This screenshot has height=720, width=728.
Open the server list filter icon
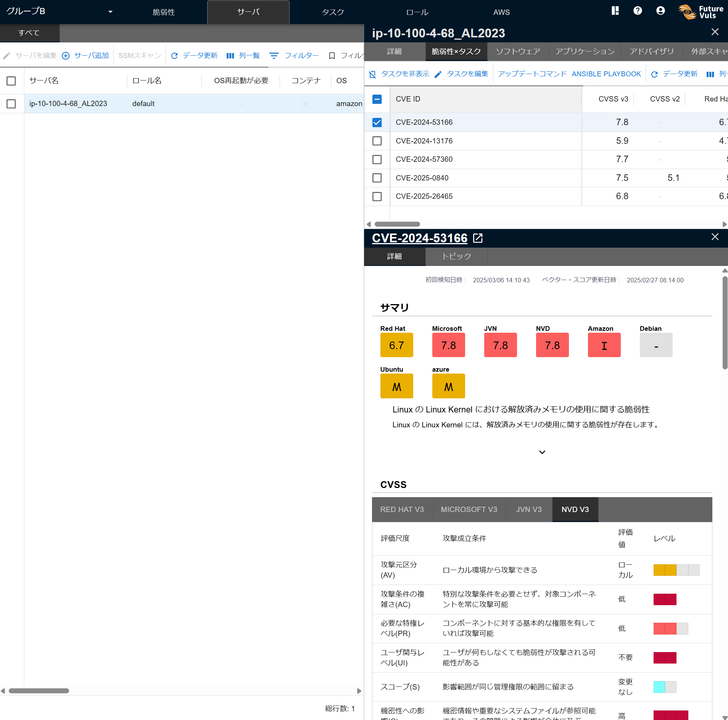point(274,56)
